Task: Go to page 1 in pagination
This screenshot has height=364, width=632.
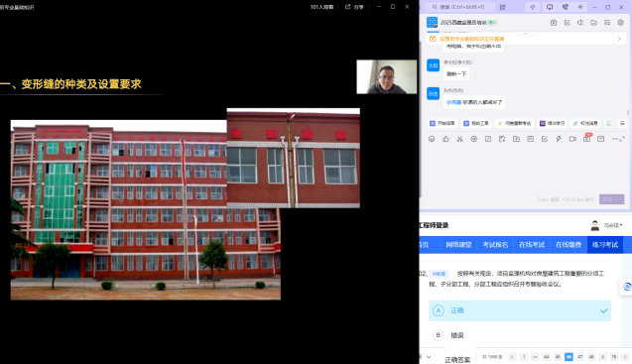Action: (x=524, y=357)
